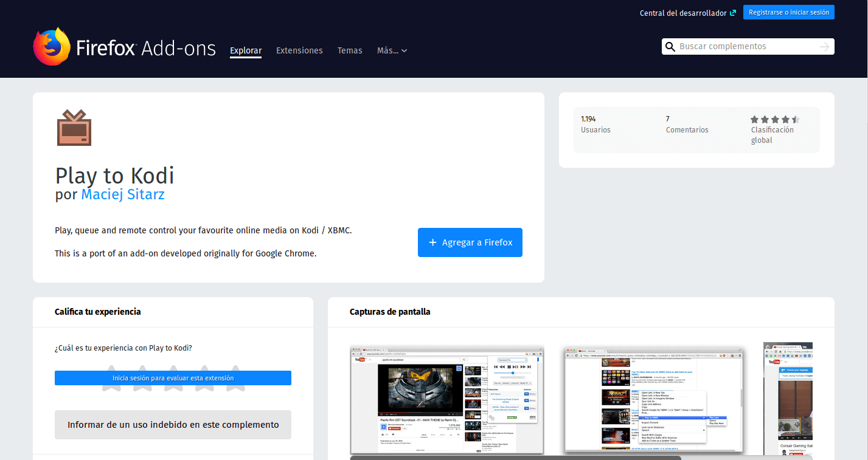The width and height of the screenshot is (868, 460).
Task: Click Inicia sesión para evaluar esta extensión
Action: coord(173,378)
